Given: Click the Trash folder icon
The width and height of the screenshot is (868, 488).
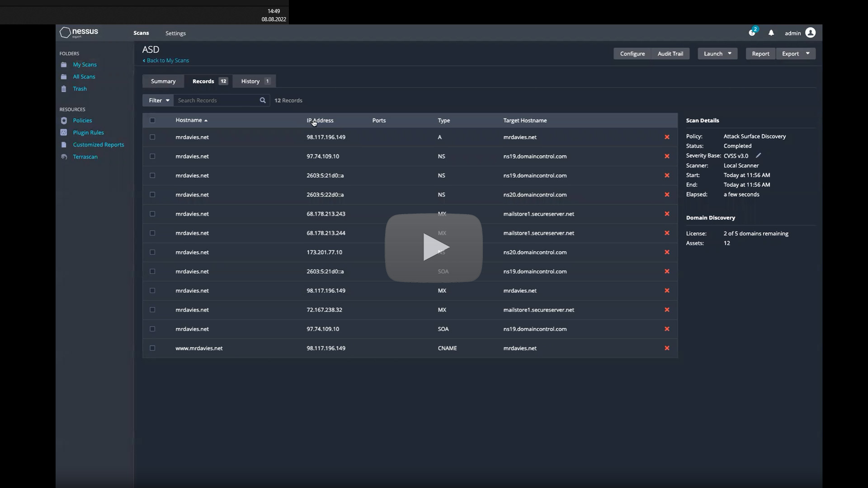Looking at the screenshot, I should 64,89.
